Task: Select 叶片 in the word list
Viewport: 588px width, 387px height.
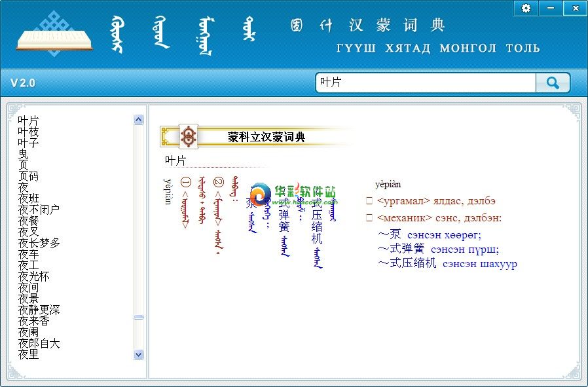Action: click(28, 120)
